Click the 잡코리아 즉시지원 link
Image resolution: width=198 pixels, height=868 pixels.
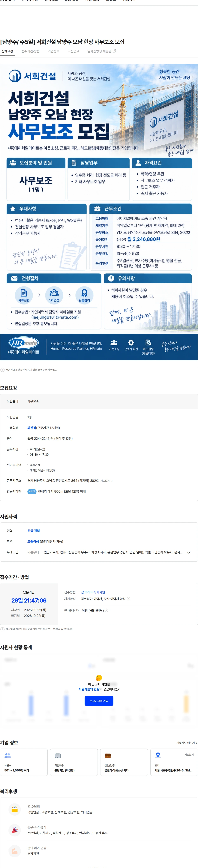coord(93,592)
